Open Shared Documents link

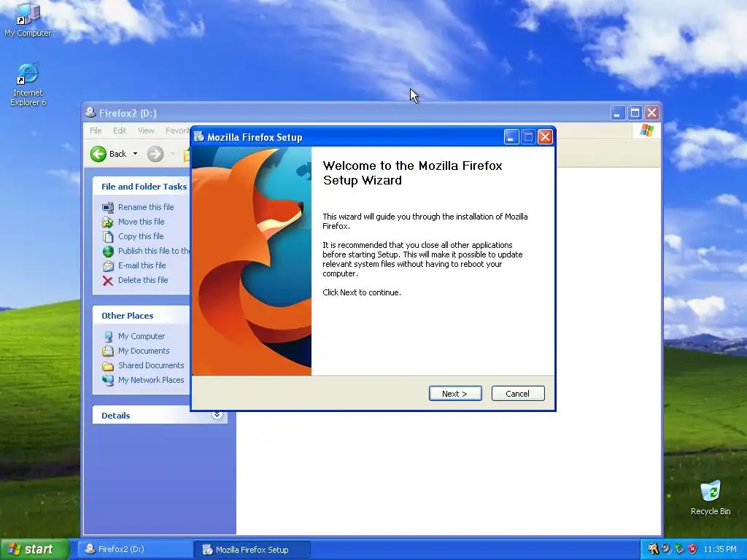coord(151,366)
